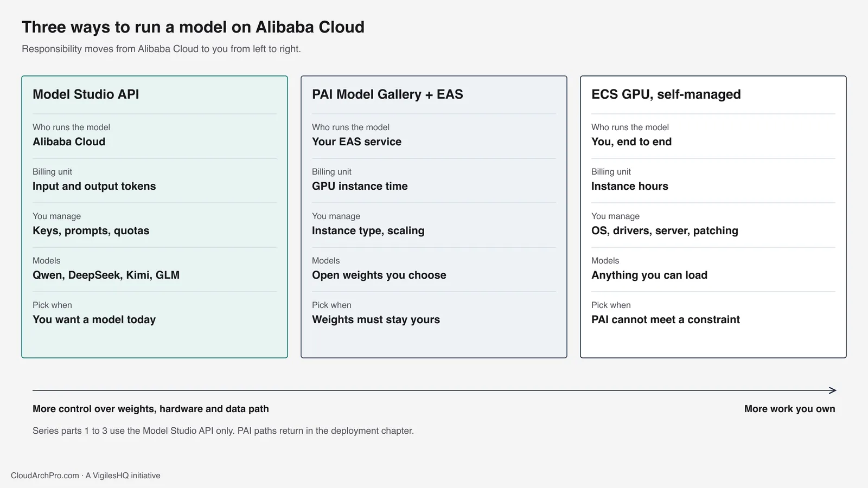
Task: Click 'Weights must stay yours' text
Action: (375, 319)
